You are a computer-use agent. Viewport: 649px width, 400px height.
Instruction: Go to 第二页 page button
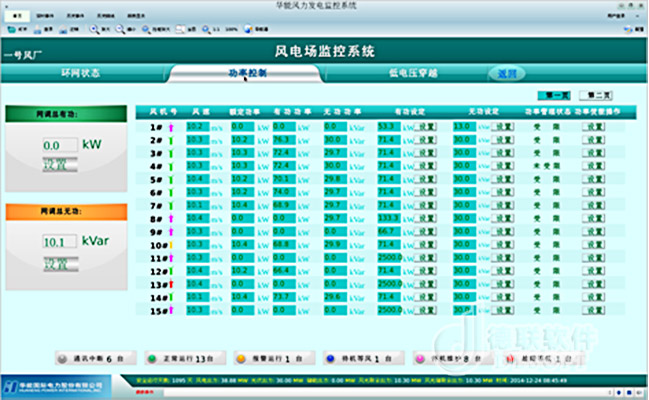599,95
